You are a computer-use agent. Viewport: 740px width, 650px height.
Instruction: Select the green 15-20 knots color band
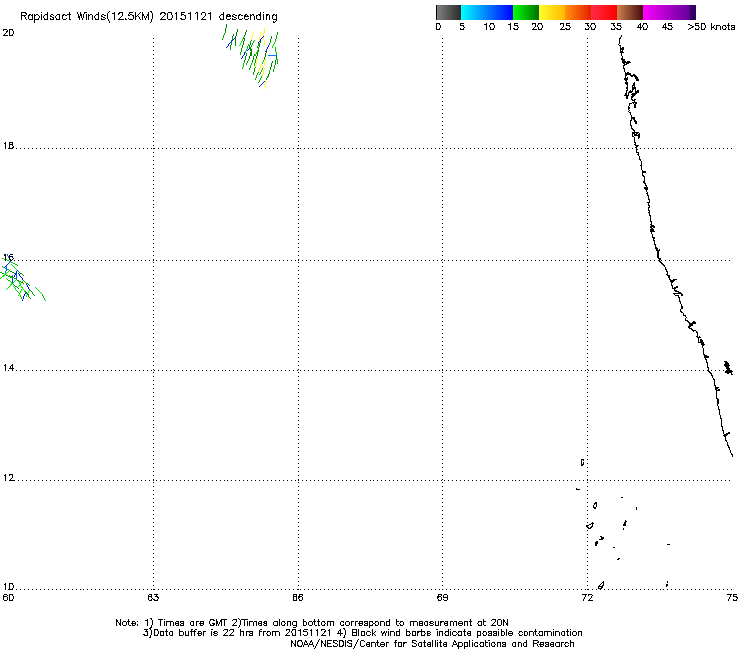tap(526, 12)
